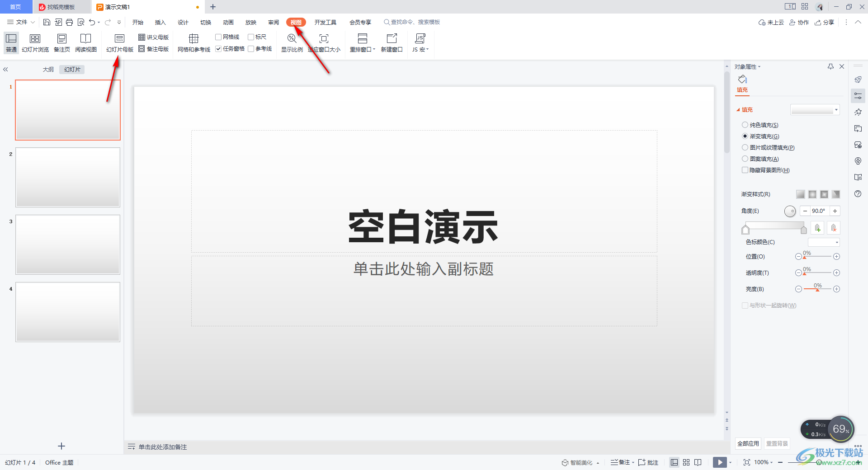Open the File (文件) menu
The height and width of the screenshot is (470, 868).
pyautogui.click(x=21, y=22)
